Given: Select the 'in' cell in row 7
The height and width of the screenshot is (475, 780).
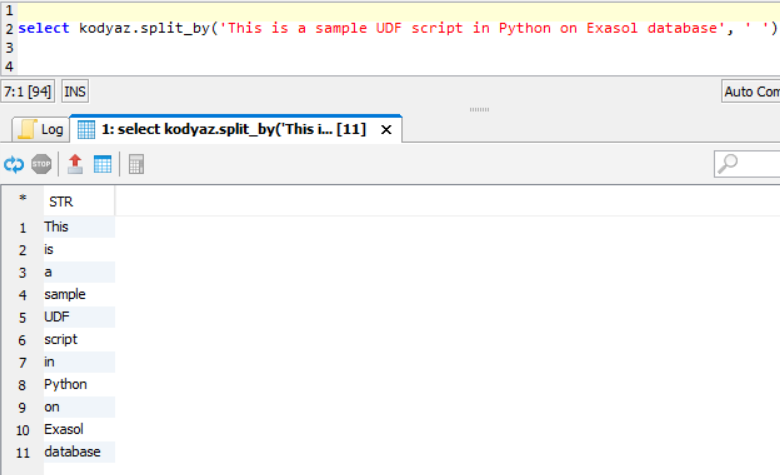Looking at the screenshot, I should [79, 362].
